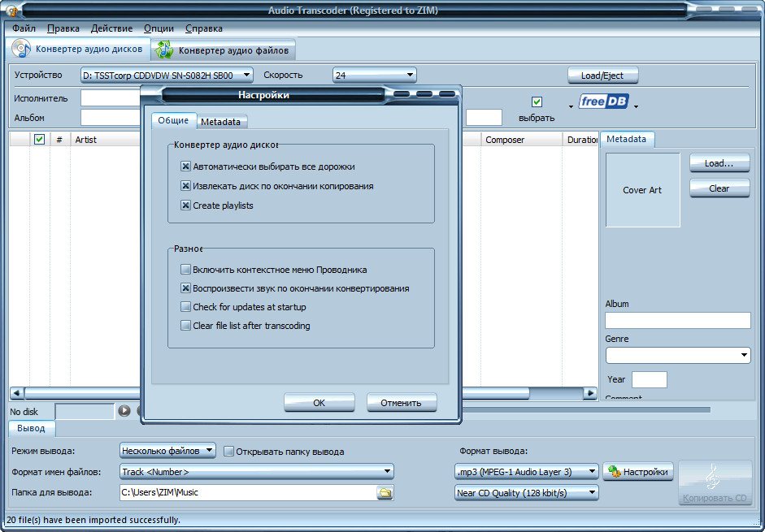Enable Check for updates at startup
This screenshot has width=765, height=532.
pos(186,307)
